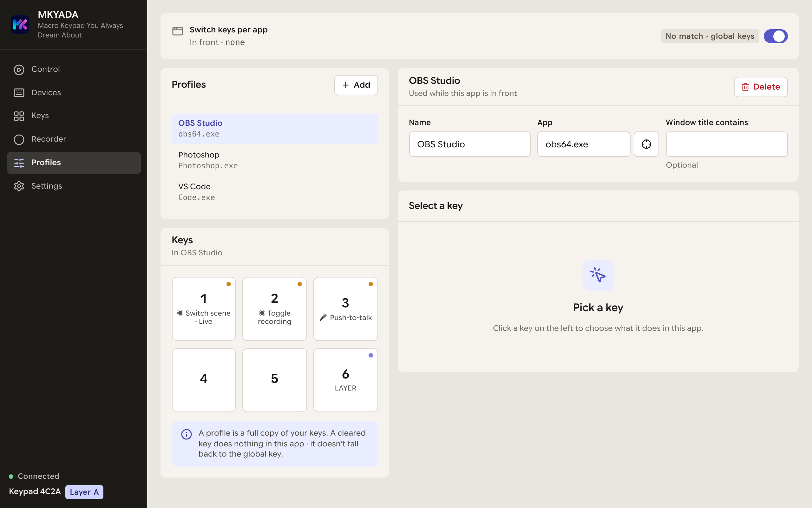Screen dimensions: 812x508
Task: Go to the Devices section
Action: [x=74, y=93]
